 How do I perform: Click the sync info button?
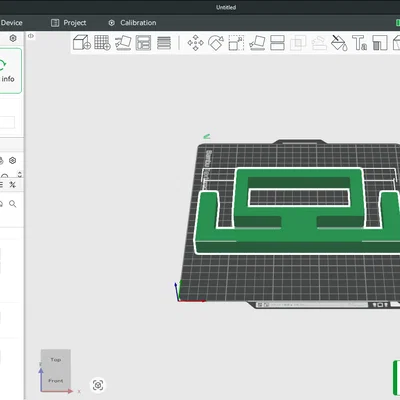[x=9, y=71]
